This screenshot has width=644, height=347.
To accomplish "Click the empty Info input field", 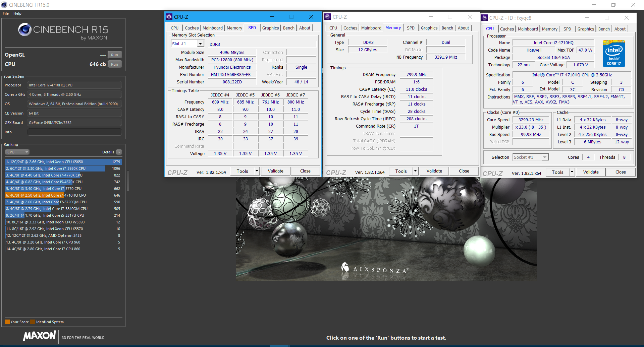I will click(74, 132).
